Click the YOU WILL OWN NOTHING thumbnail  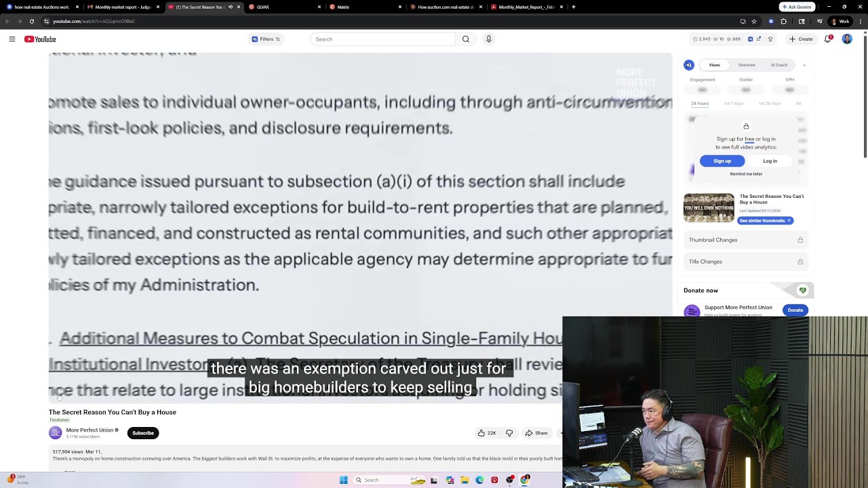(x=709, y=208)
